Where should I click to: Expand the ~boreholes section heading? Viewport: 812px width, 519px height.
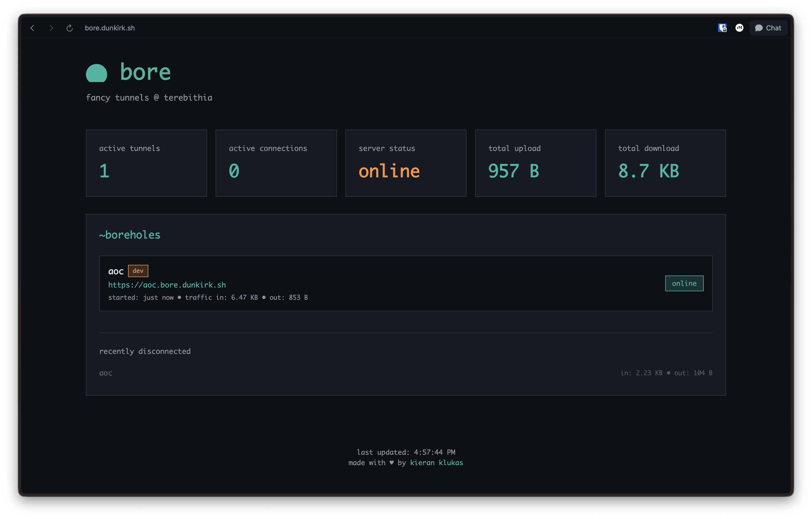tap(130, 235)
